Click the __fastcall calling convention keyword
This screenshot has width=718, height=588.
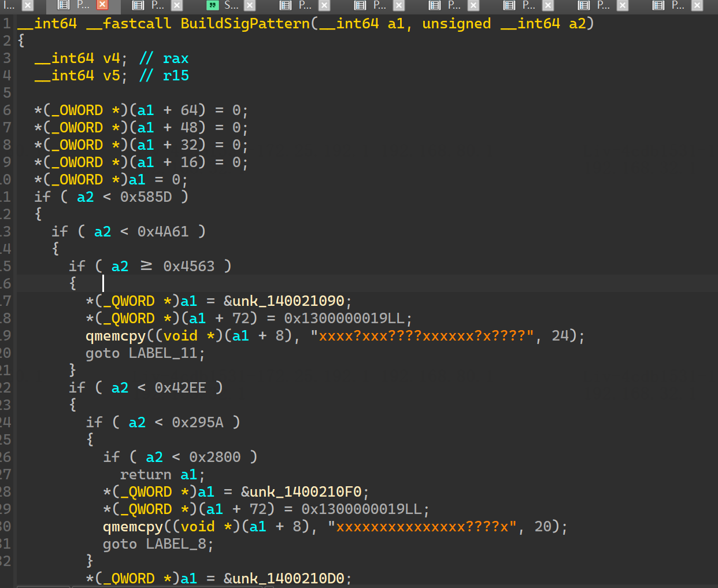(x=128, y=24)
